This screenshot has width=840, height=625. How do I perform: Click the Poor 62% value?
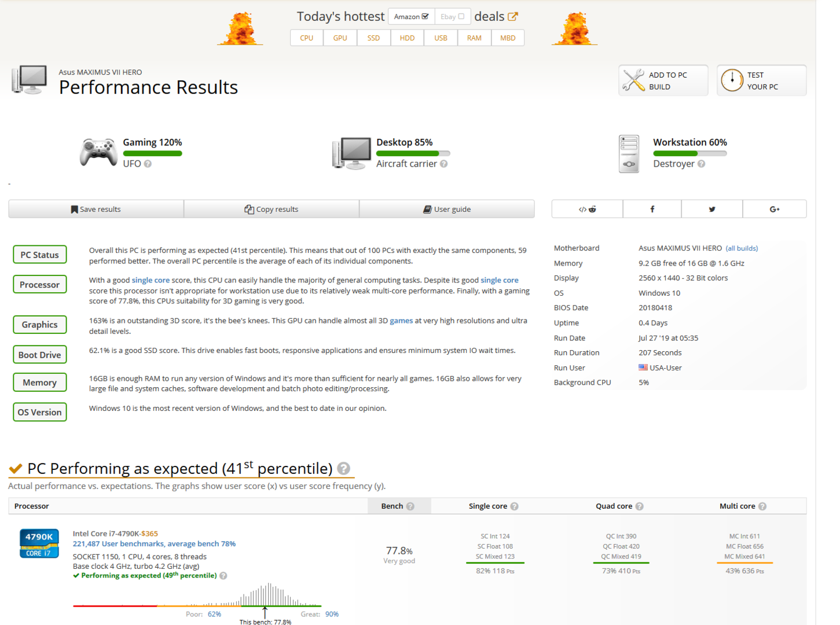[214, 614]
